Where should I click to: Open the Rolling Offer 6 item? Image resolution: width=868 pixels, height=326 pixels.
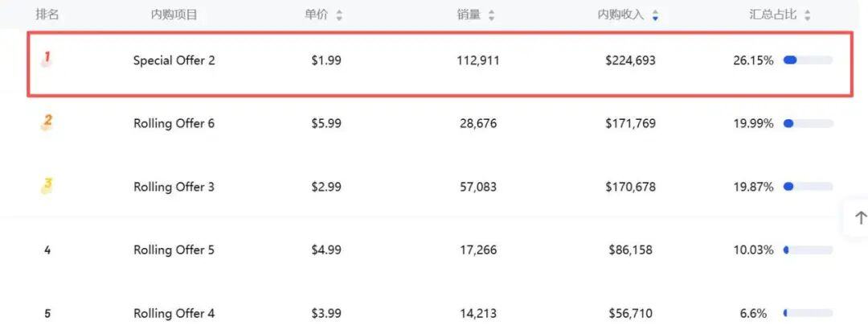(x=174, y=123)
